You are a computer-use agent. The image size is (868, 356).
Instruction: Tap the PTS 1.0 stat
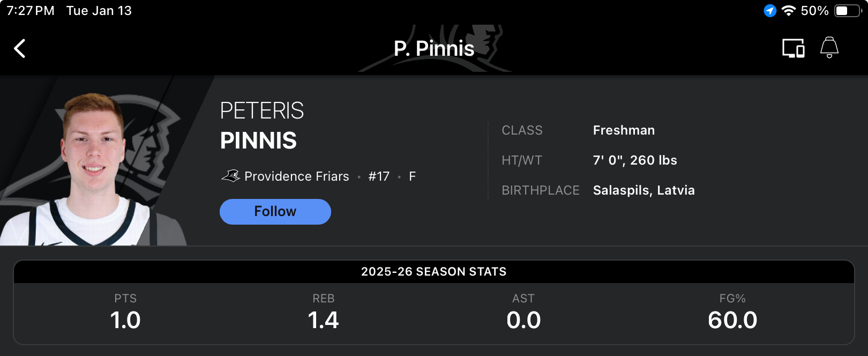pyautogui.click(x=125, y=313)
